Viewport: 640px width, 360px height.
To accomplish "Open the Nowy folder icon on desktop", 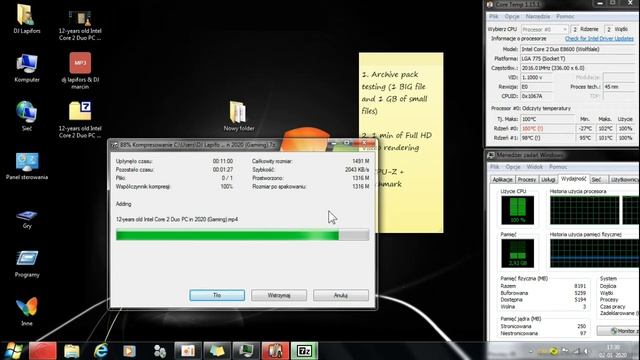I will click(239, 116).
